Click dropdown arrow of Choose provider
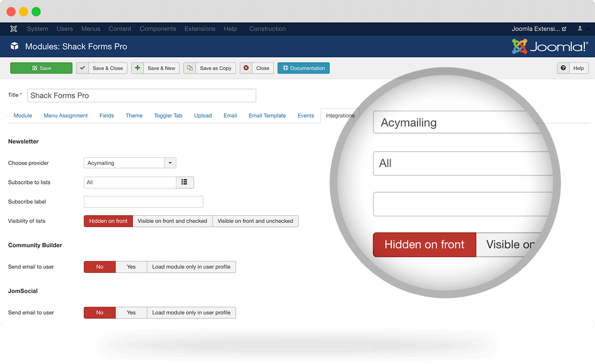 170,163
